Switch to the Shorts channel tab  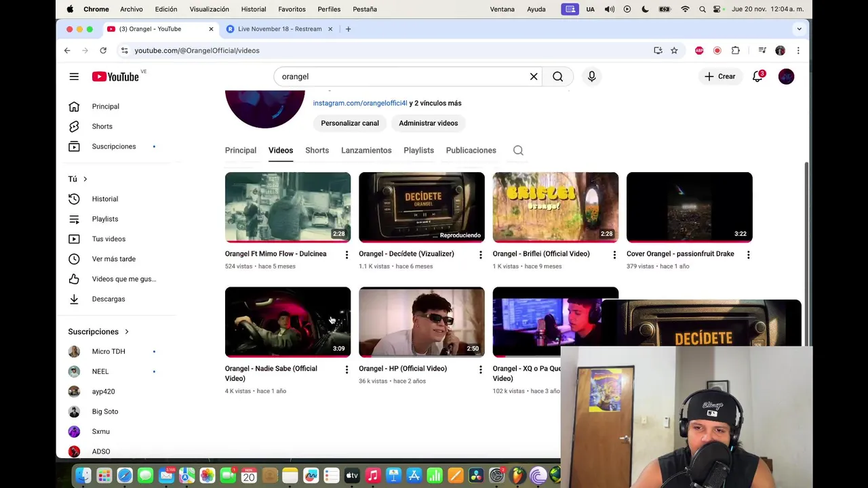pyautogui.click(x=317, y=150)
